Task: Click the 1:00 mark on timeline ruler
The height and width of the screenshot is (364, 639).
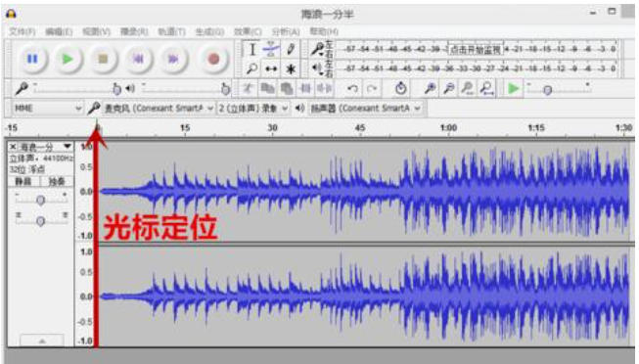Action: point(448,128)
